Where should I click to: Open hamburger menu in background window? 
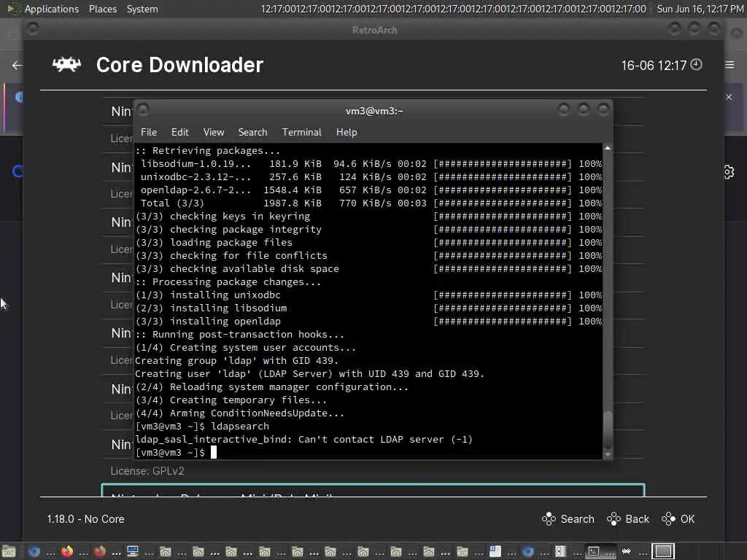pos(729,65)
